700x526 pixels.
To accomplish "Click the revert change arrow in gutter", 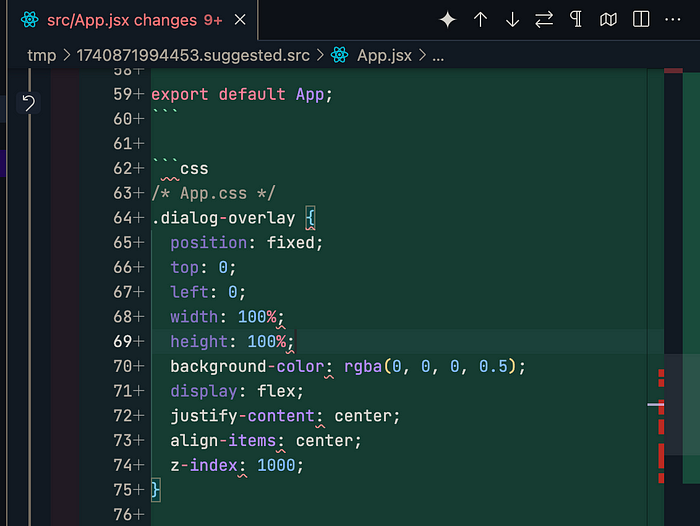I will [29, 103].
